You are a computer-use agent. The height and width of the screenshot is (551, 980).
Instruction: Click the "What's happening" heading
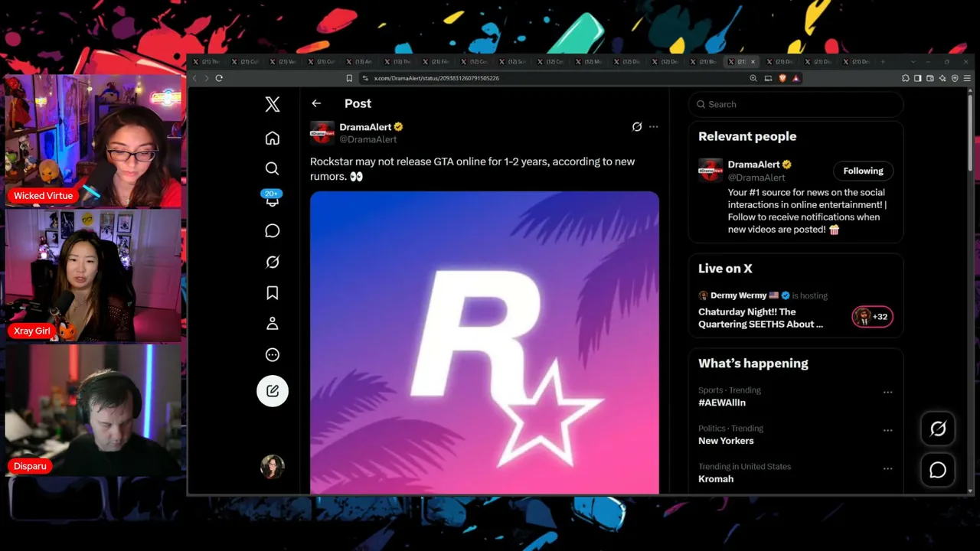coord(753,364)
